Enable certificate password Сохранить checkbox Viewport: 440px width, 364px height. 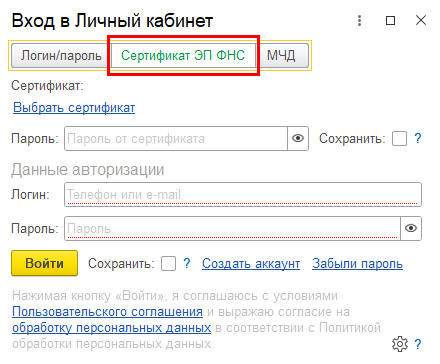[x=399, y=138]
